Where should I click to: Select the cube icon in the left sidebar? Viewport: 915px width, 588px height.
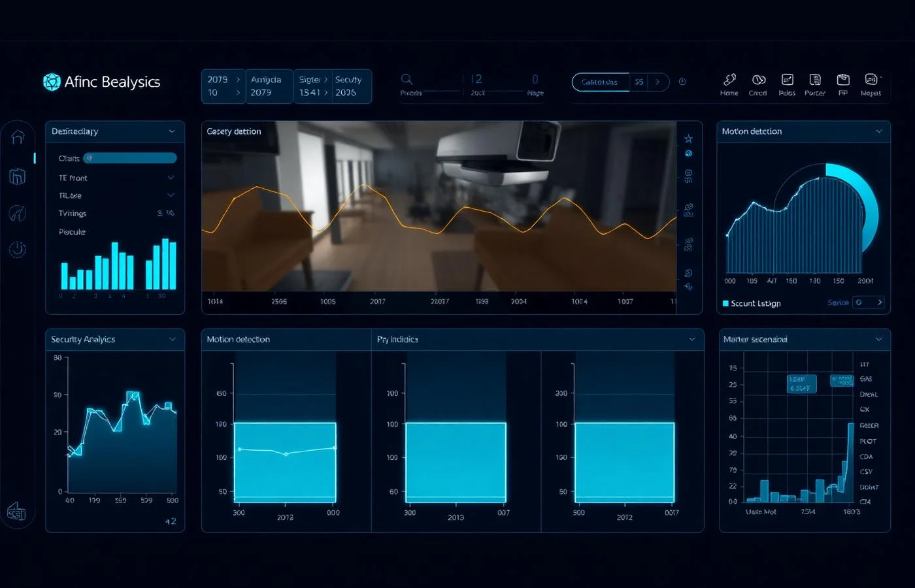click(18, 176)
